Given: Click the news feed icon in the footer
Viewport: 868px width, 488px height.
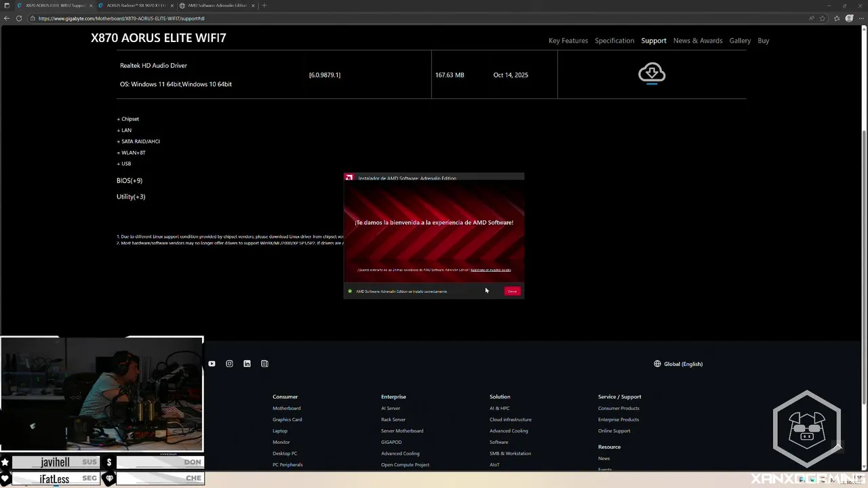Looking at the screenshot, I should point(264,364).
